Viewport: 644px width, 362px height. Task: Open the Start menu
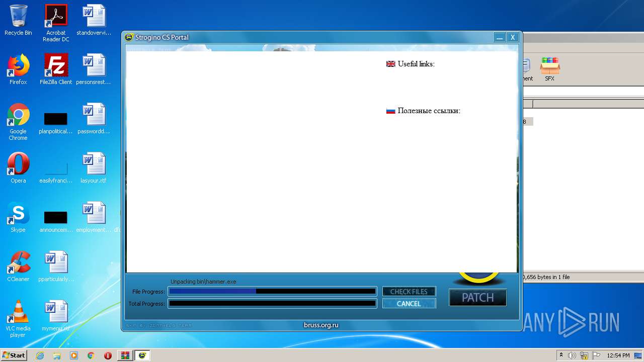point(14,355)
